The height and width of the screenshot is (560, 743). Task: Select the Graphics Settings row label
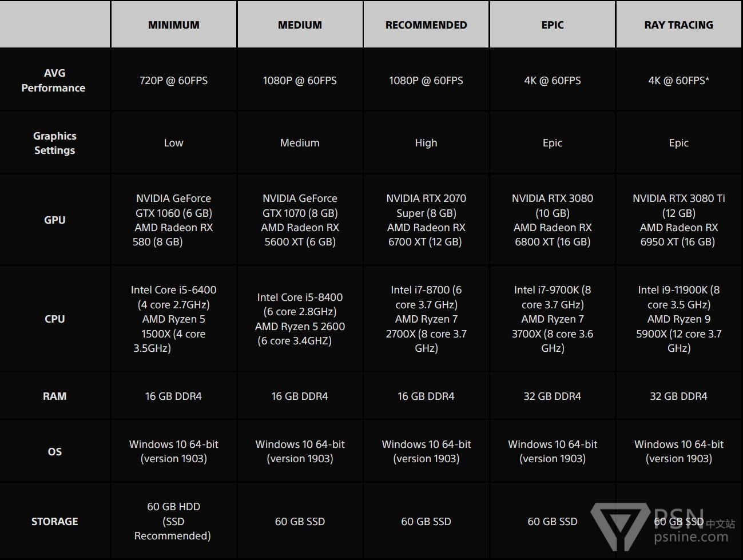[54, 143]
